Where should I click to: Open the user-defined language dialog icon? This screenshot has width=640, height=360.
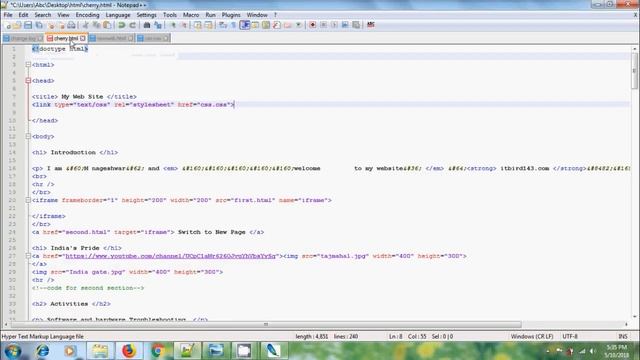click(255, 25)
